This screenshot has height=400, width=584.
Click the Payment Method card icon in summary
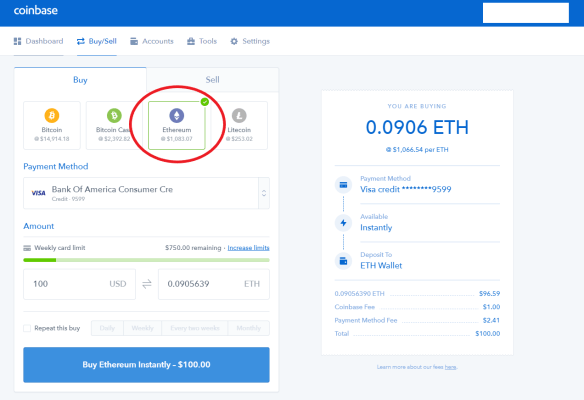[x=343, y=185]
